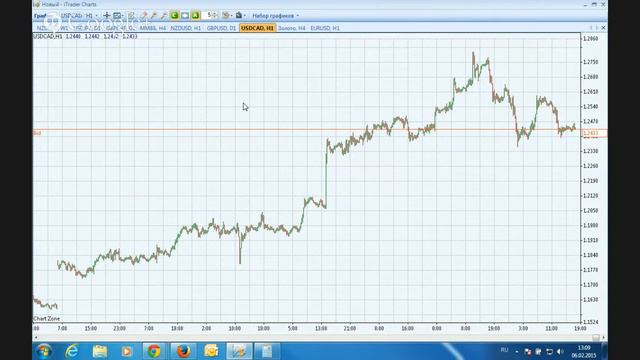
Task: Click the 1.1524 price axis label
Action: click(x=591, y=322)
